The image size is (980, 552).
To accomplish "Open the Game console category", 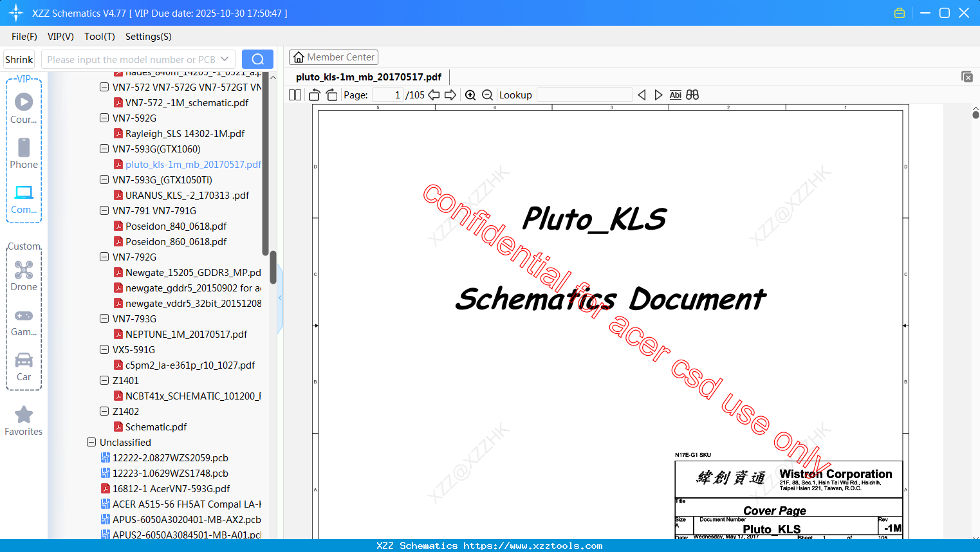I will point(24,322).
